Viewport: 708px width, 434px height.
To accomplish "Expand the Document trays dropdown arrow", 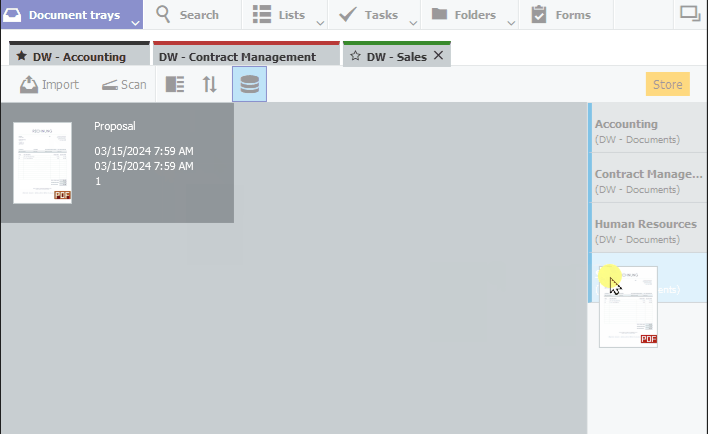I will point(135,22).
